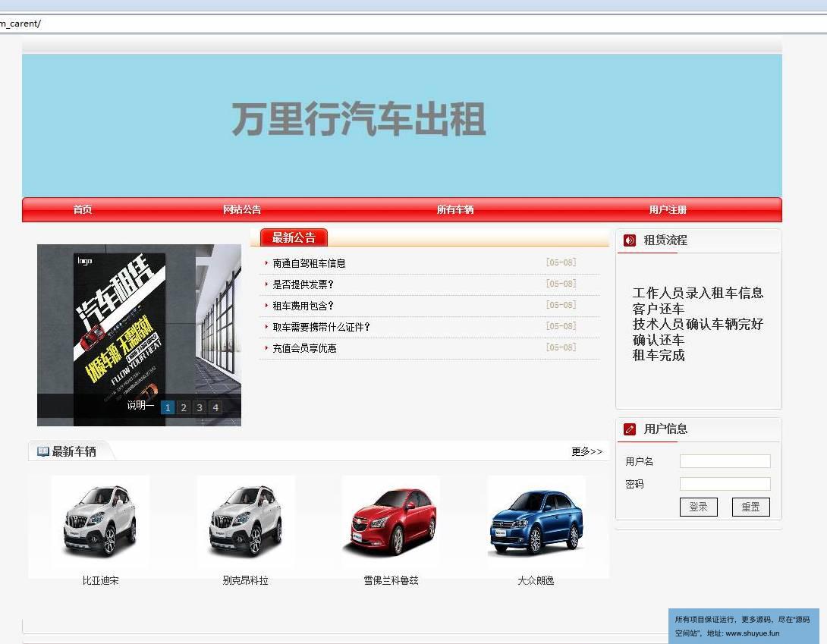This screenshot has height=644, width=827.
Task: Switch slideshow to slide 3
Action: [200, 407]
